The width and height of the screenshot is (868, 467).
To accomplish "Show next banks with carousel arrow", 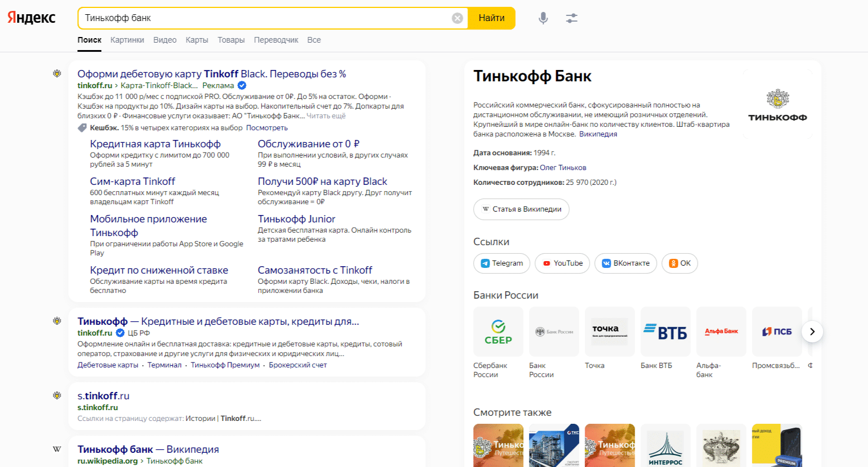I will [812, 332].
